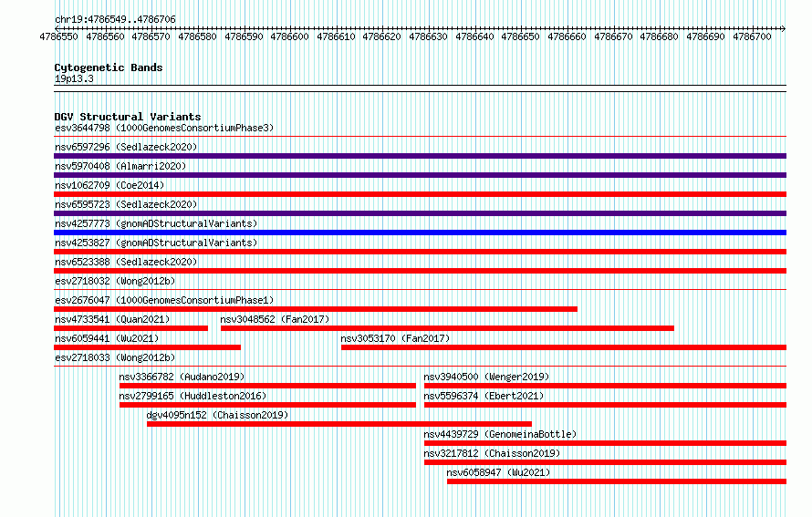Select nsv4253827 (gnomADStructuralVariants) label
The width and height of the screenshot is (812, 517).
[x=156, y=243]
